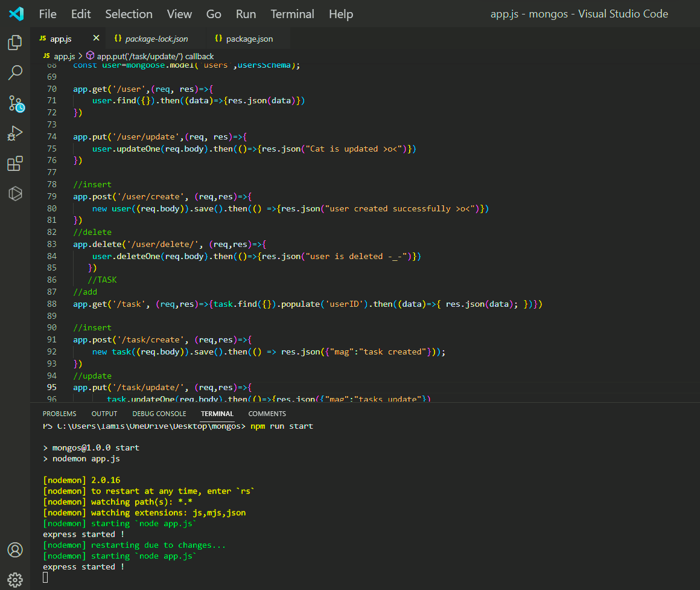Click line number 88 in the gutter
The image size is (700, 590).
(52, 304)
